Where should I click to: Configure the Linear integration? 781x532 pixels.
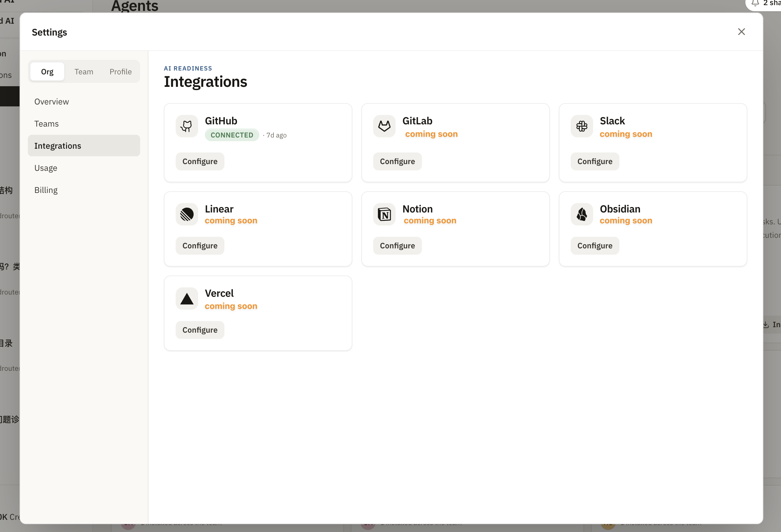pyautogui.click(x=200, y=246)
